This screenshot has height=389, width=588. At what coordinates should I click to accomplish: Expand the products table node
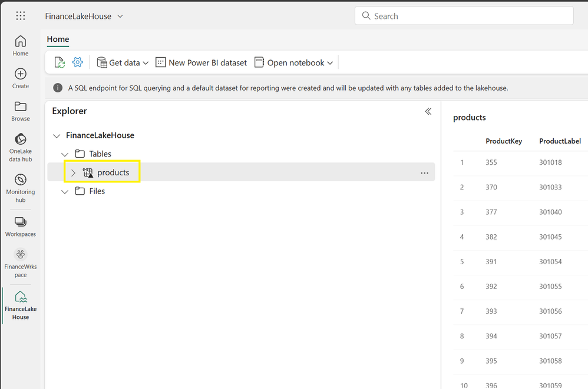(x=73, y=173)
